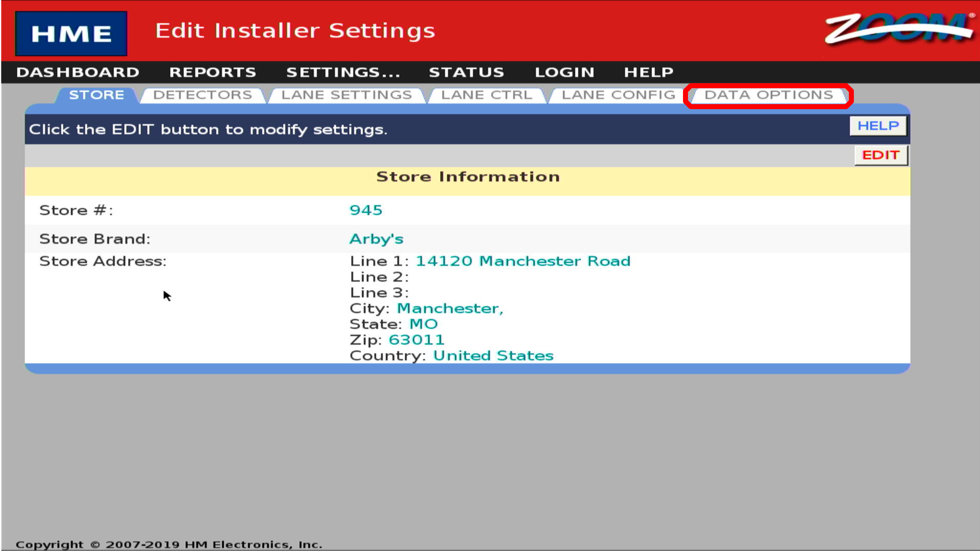Click the Store Information heading
980x551 pixels.
(468, 177)
